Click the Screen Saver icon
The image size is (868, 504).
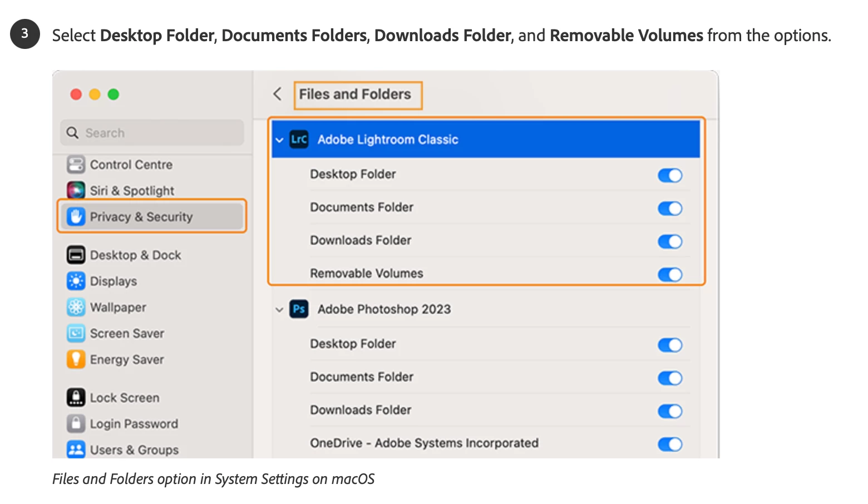[x=76, y=333]
